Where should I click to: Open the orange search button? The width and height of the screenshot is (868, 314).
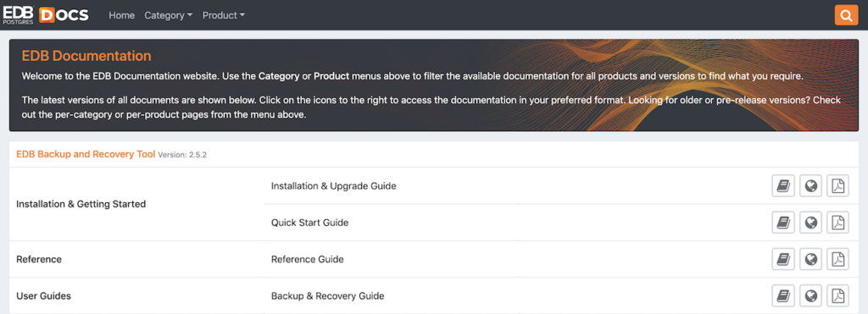tap(846, 15)
